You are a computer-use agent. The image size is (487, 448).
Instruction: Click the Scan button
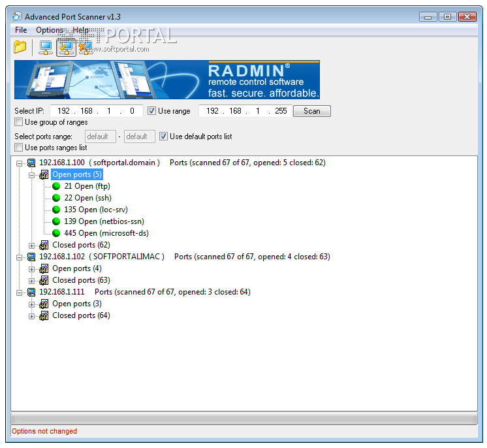(312, 111)
